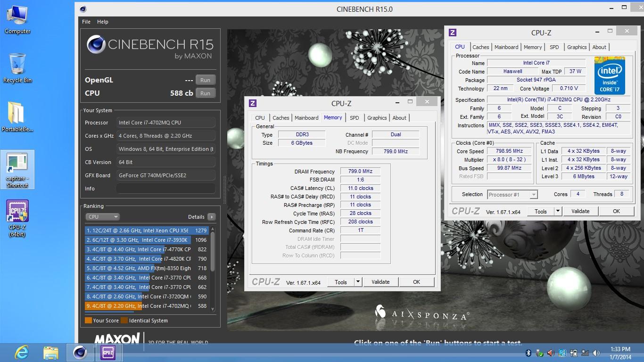Click Validate in the CPU window
Image resolution: width=644 pixels, height=362 pixels.
(580, 211)
